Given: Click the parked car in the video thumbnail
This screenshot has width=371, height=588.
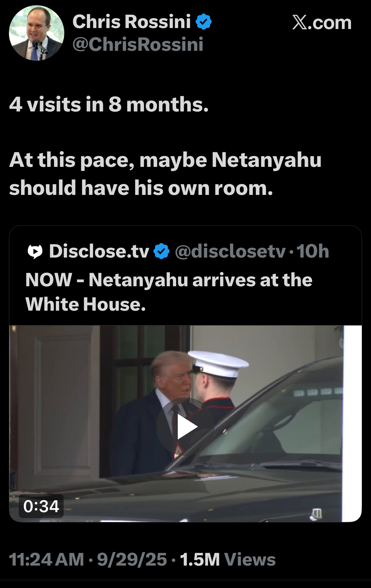Looking at the screenshot, I should [264, 478].
